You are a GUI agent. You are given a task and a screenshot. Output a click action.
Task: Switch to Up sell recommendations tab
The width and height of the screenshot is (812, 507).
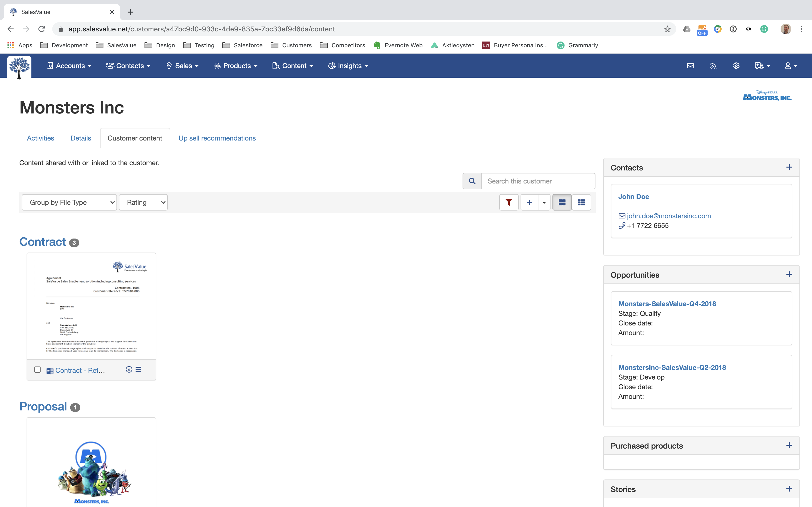click(217, 138)
